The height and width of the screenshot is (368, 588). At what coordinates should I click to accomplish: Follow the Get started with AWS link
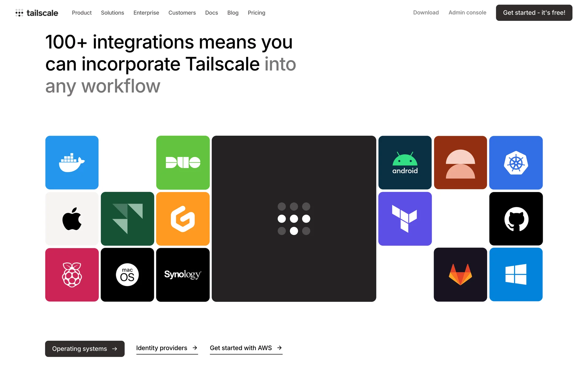pyautogui.click(x=246, y=348)
